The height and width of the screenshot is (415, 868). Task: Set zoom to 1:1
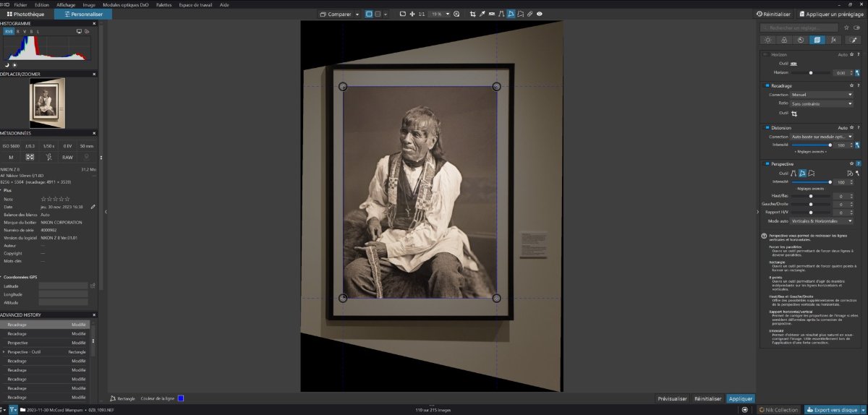pyautogui.click(x=422, y=14)
